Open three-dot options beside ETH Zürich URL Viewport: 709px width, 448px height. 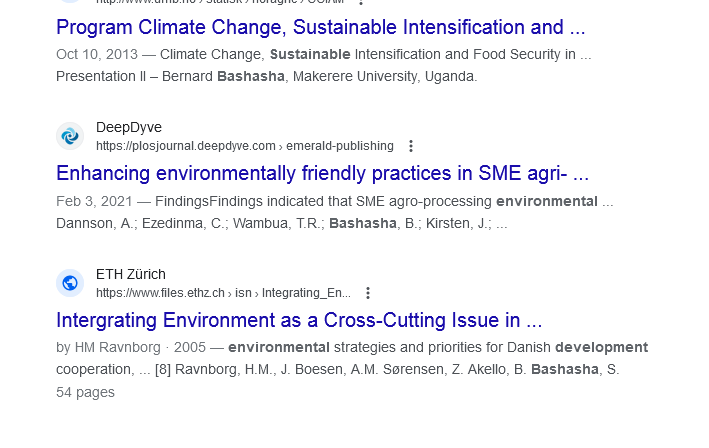[368, 293]
